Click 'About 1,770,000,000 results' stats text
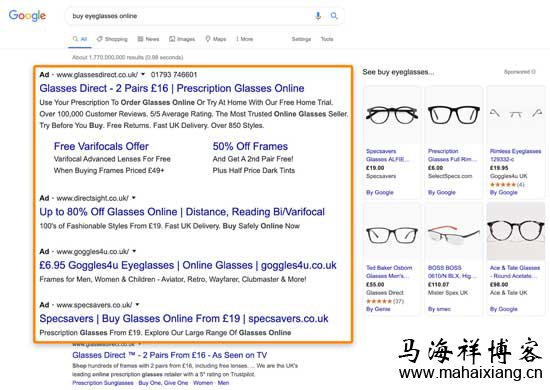This screenshot has height=390, width=550. 128,57
